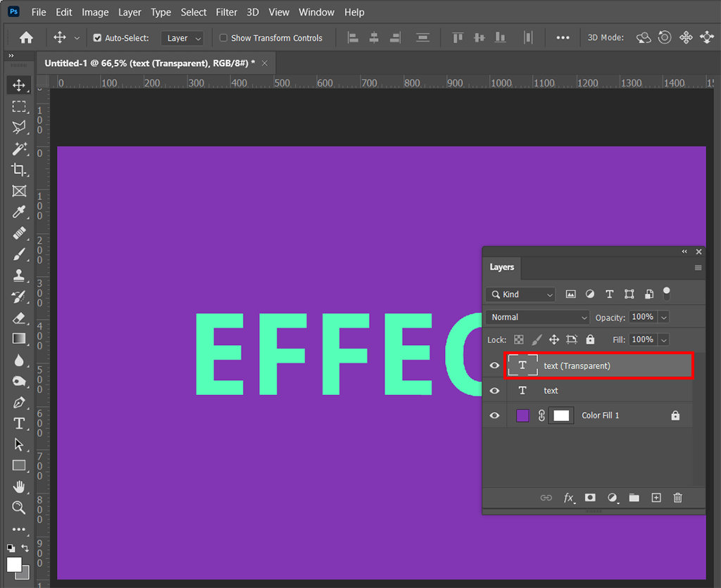Hide the text layer via eye icon

click(x=494, y=390)
